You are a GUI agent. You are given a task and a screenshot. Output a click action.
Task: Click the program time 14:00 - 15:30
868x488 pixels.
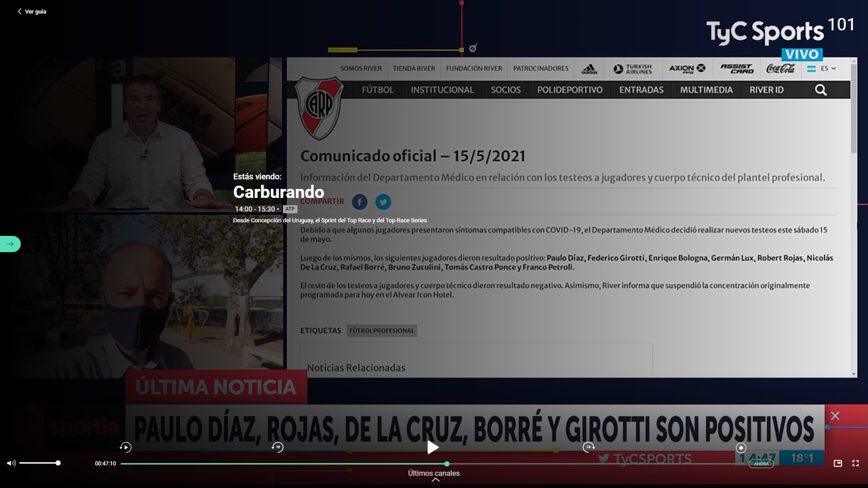[255, 209]
